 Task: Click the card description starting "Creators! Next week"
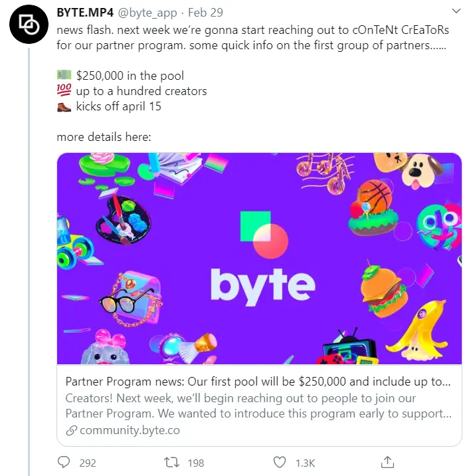pos(258,406)
